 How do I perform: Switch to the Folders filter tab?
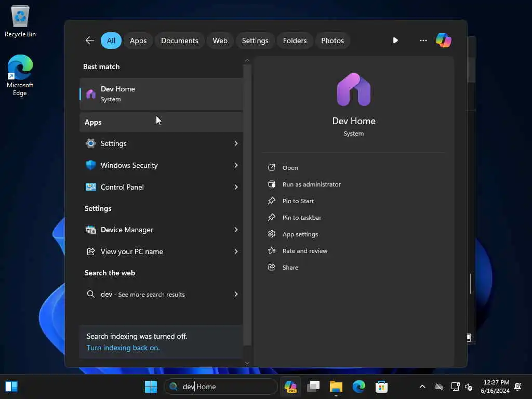pos(295,41)
